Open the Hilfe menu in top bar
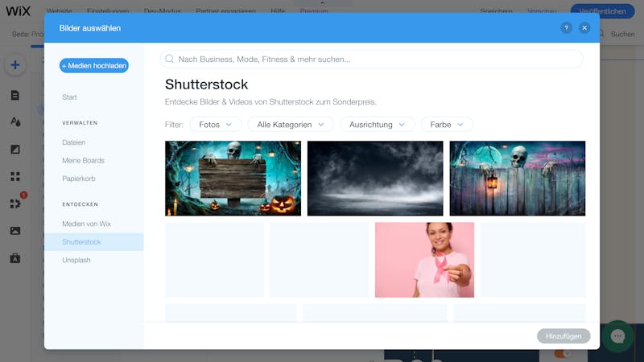Screen dimensions: 644x362 [x=278, y=11]
